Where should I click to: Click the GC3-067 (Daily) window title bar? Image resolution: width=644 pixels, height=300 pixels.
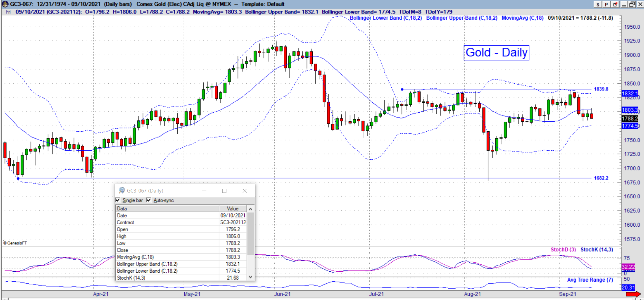185,191
